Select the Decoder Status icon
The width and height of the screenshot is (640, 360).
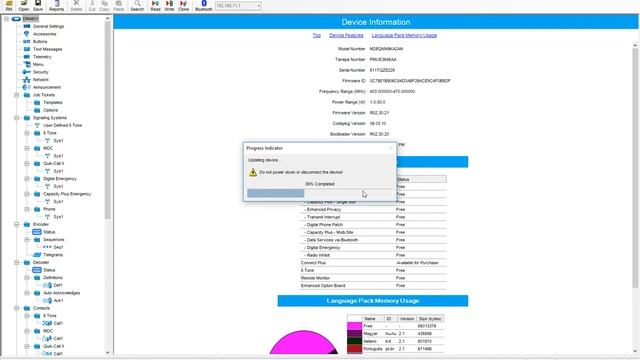tap(37, 270)
